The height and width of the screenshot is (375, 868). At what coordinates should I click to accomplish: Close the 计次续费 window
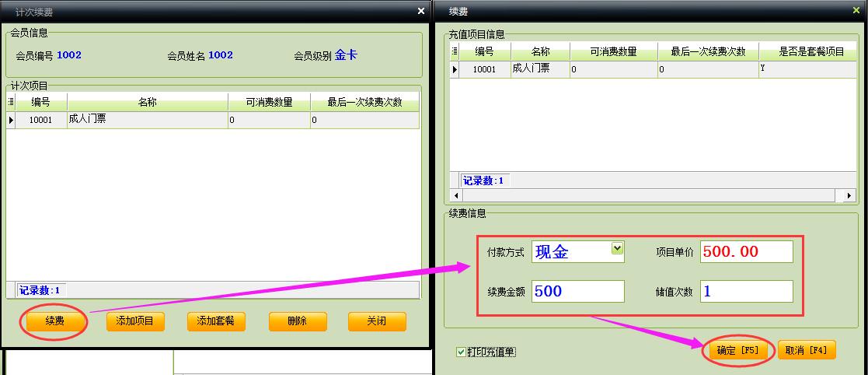tap(421, 11)
